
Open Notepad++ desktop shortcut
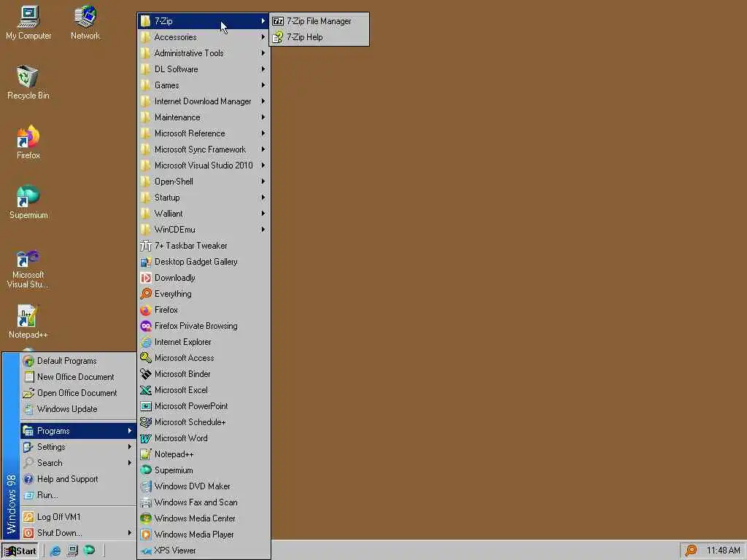point(28,322)
